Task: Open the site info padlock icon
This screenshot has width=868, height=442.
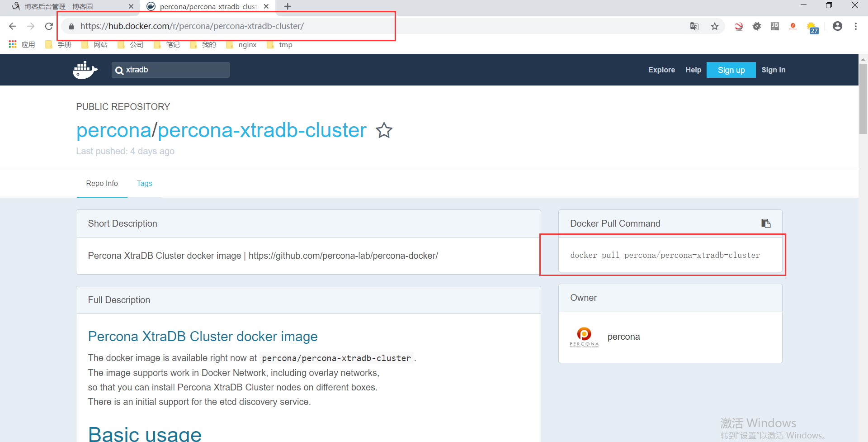Action: point(71,27)
